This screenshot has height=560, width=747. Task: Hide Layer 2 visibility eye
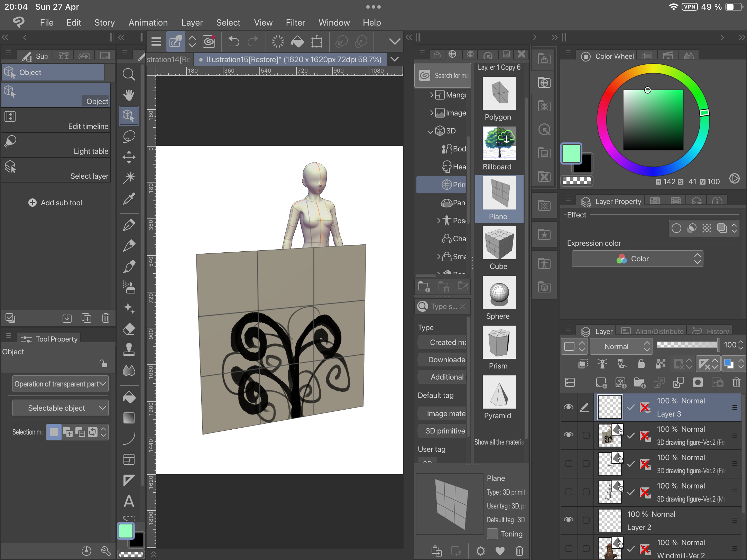(569, 520)
